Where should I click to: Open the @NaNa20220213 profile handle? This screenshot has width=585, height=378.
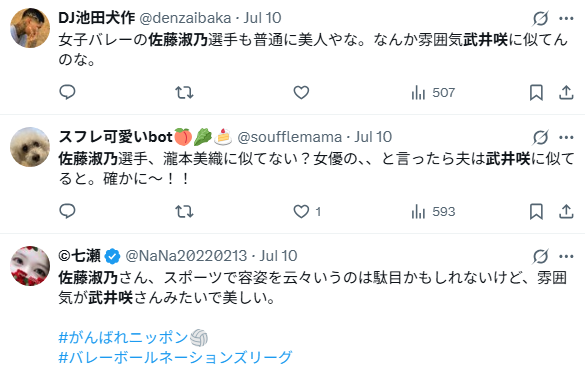point(186,256)
